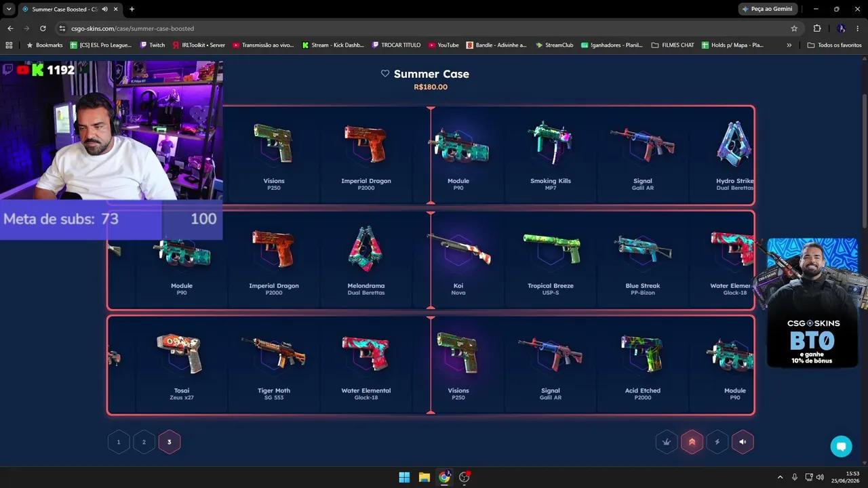
Task: Click the site information icon in address bar
Action: (62, 28)
